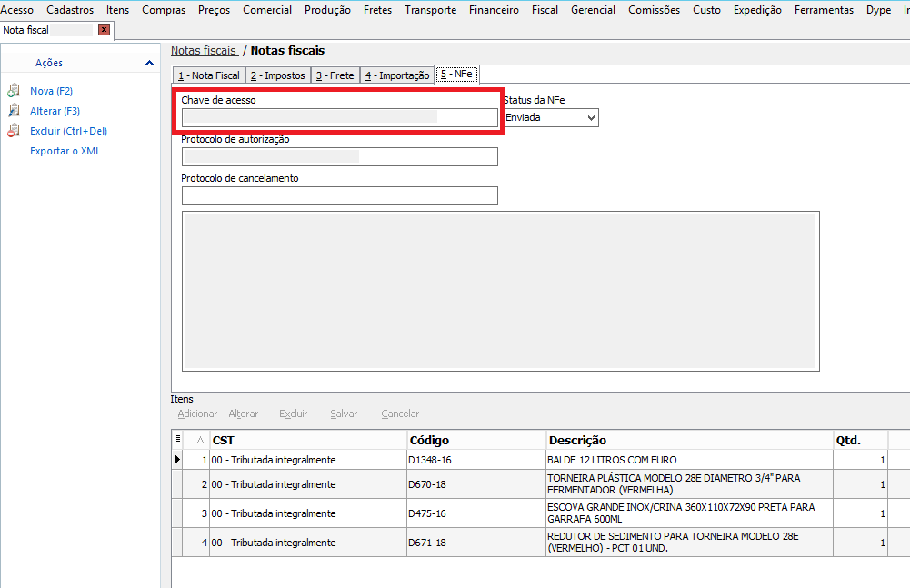Open the Custo menu
910x588 pixels.
(707, 10)
